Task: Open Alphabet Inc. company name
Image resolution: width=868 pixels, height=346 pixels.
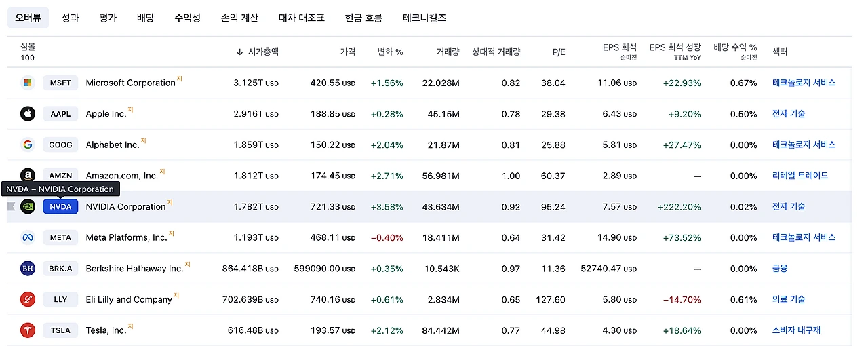Action: tap(113, 145)
